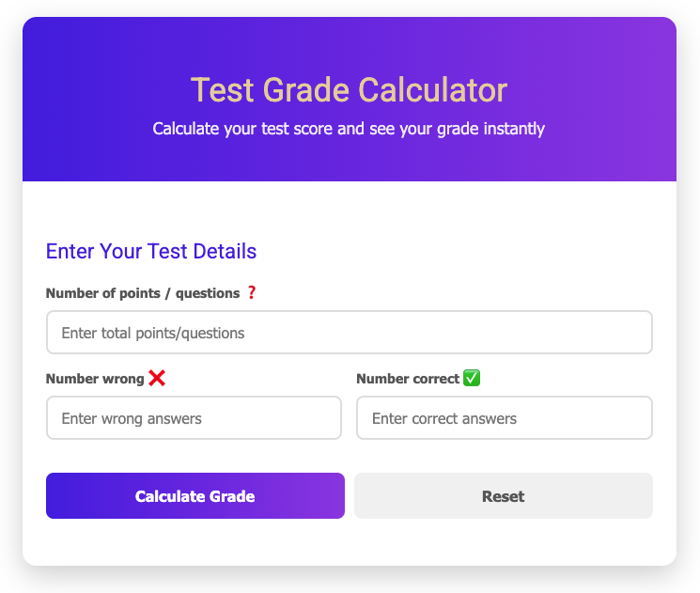Click the red question mark icon
The height and width of the screenshot is (593, 700).
[x=251, y=293]
